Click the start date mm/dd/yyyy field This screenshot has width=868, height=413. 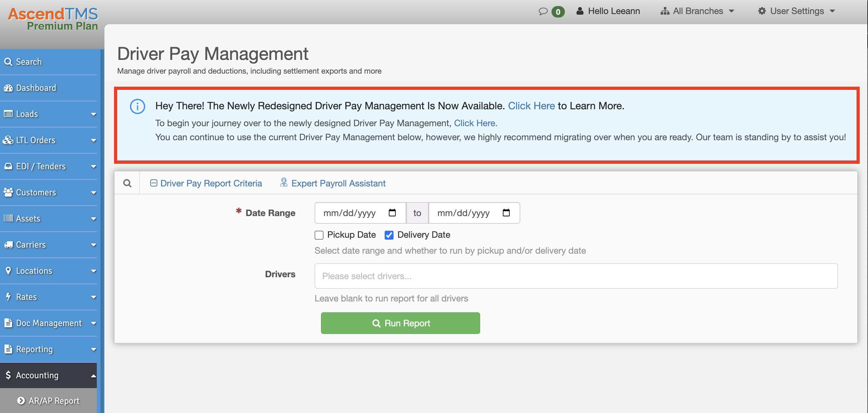[360, 213]
